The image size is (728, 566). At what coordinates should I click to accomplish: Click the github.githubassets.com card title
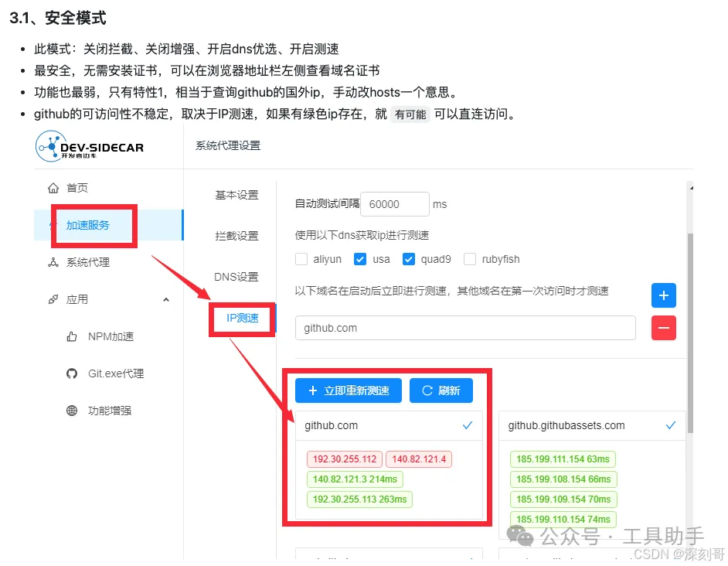pos(566,425)
